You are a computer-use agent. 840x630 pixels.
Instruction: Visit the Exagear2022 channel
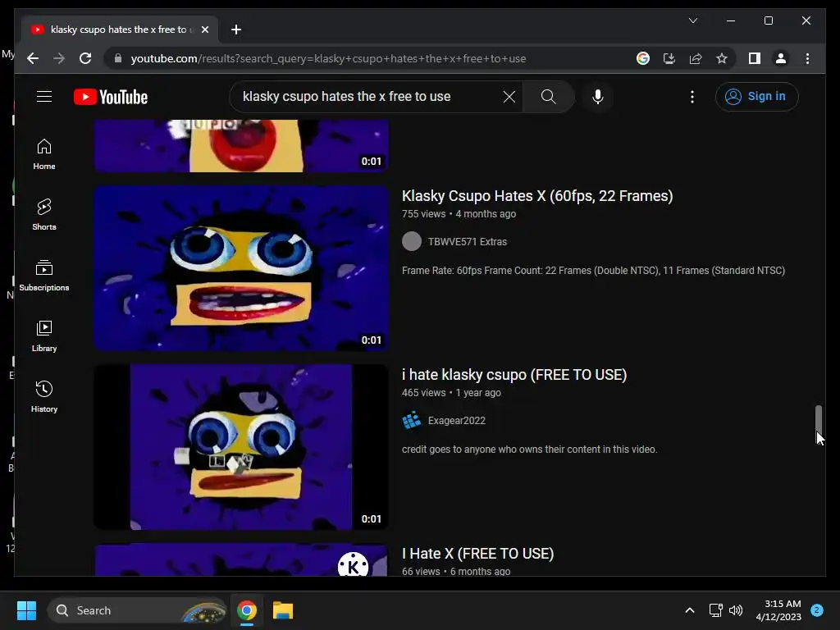456,421
